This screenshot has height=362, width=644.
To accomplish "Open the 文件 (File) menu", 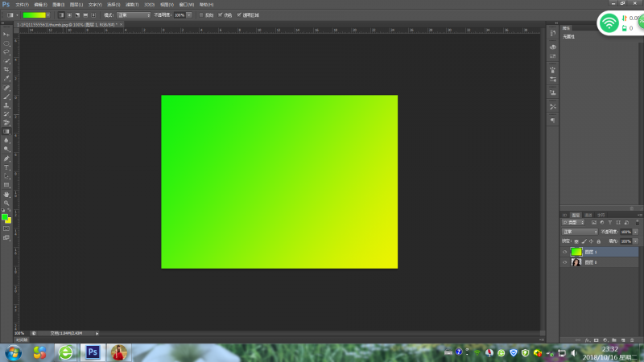I will point(22,4).
